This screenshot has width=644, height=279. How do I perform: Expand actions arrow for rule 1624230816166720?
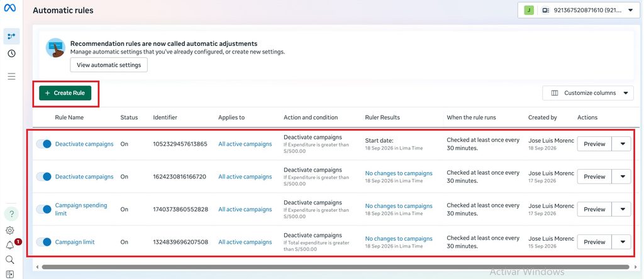point(622,177)
